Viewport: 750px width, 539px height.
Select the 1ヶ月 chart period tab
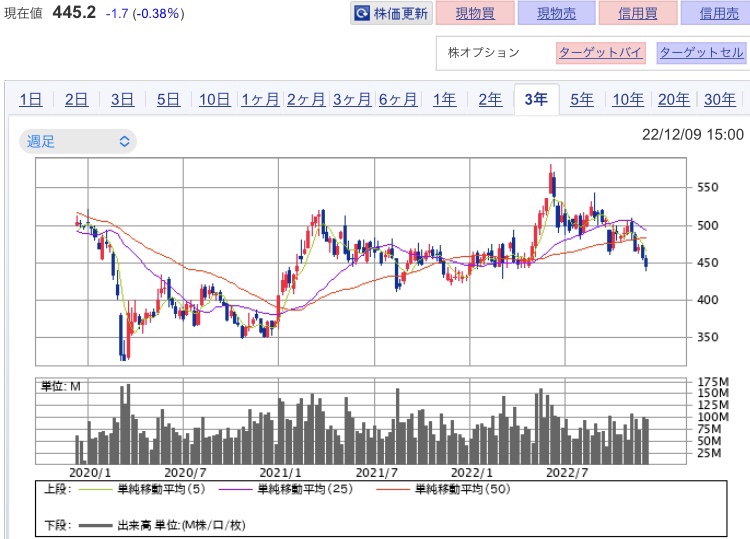(260, 99)
